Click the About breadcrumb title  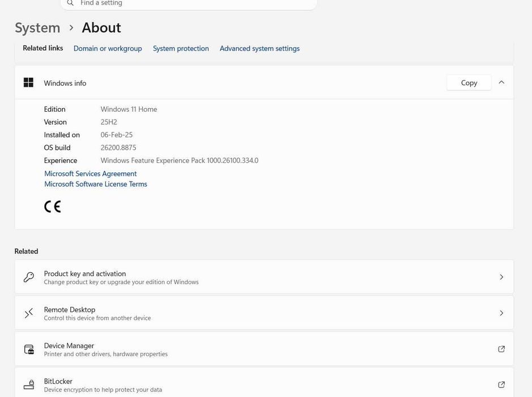coord(101,28)
